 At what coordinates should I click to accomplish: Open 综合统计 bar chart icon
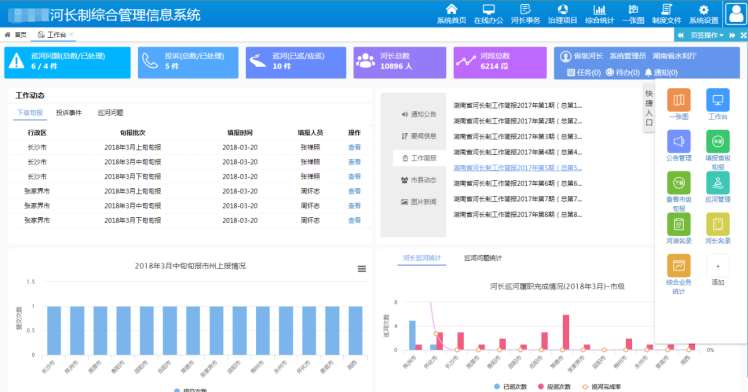coord(600,13)
